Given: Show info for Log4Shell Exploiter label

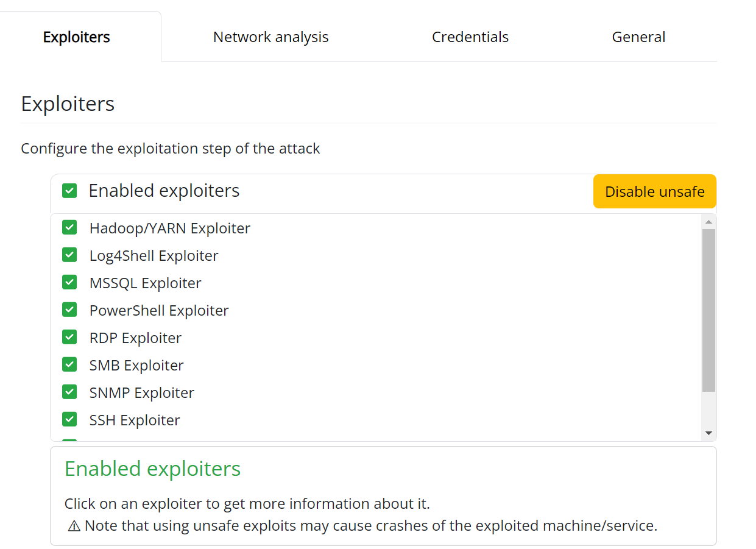Looking at the screenshot, I should point(154,256).
